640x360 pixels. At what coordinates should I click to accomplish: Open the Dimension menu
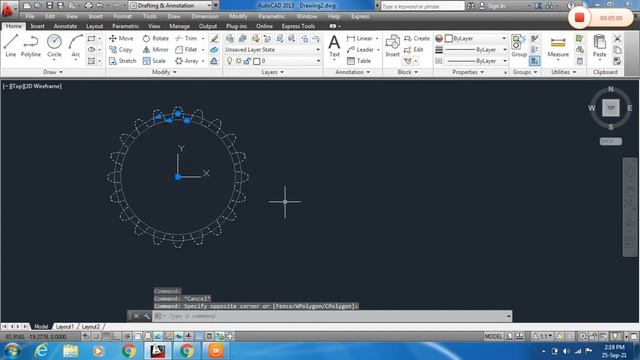pyautogui.click(x=204, y=16)
